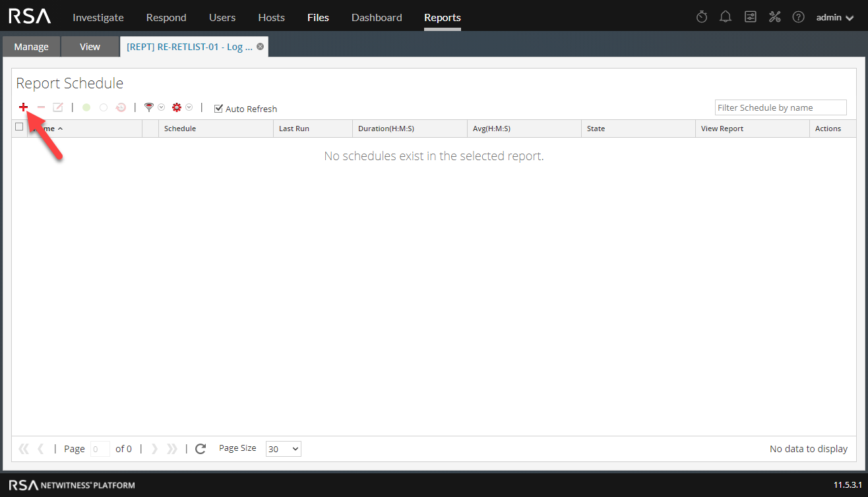The image size is (868, 497).
Task: Close the [REPT] RE-RETLIST-01 tab
Action: [x=260, y=47]
